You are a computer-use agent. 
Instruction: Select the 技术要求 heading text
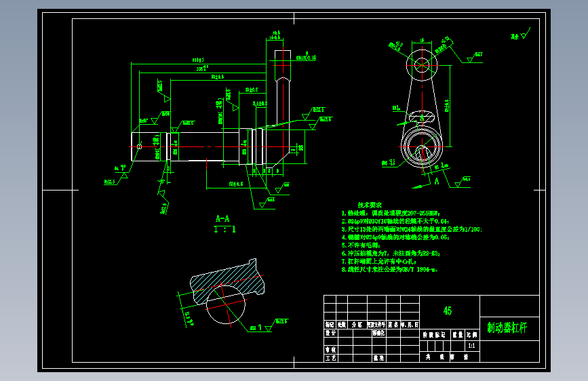pos(370,205)
